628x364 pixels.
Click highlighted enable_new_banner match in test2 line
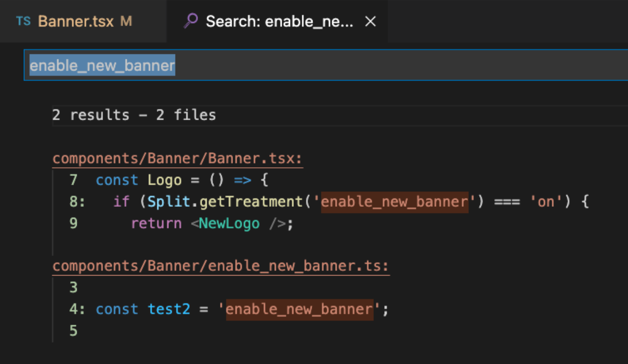pyautogui.click(x=299, y=309)
